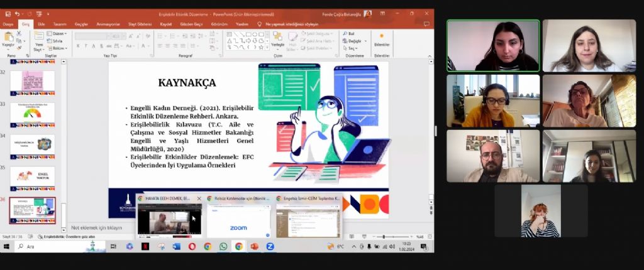This screenshot has width=644, height=270.
Task: Open WhatsApp from the taskbar
Action: click(x=223, y=246)
